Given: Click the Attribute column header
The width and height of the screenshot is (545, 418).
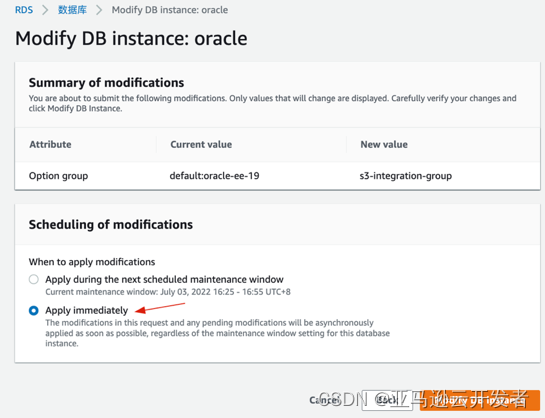Looking at the screenshot, I should [x=50, y=145].
